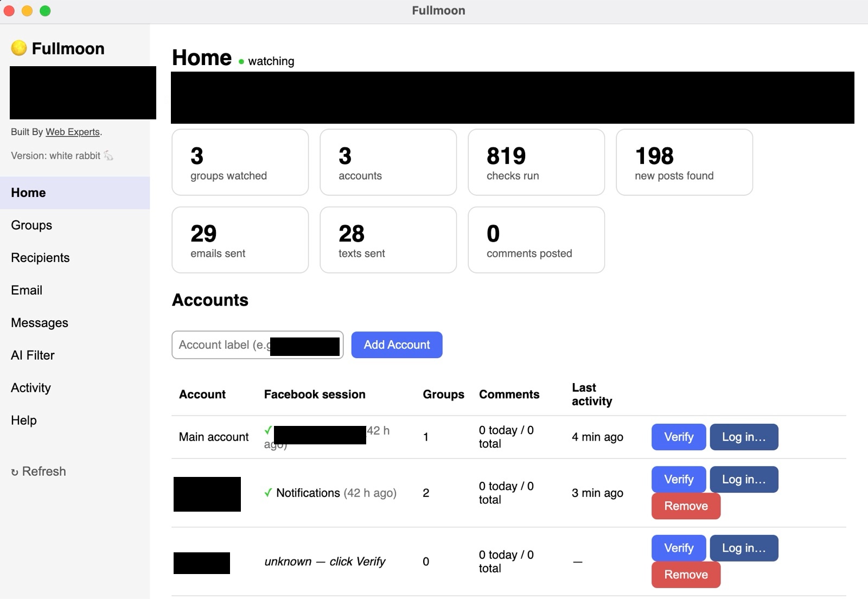
Task: Click the '28 texts sent' card
Action: [x=388, y=240]
